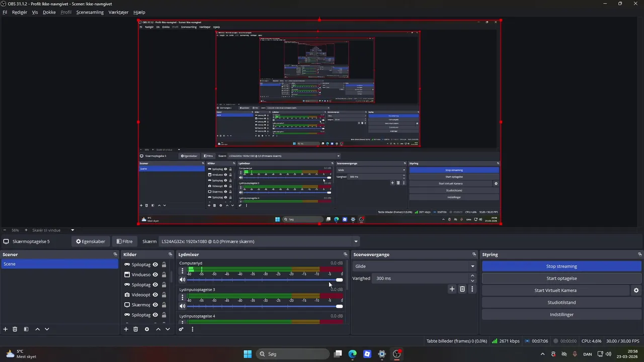Move the scene down in the Scener panel
644x362 pixels.
47,329
